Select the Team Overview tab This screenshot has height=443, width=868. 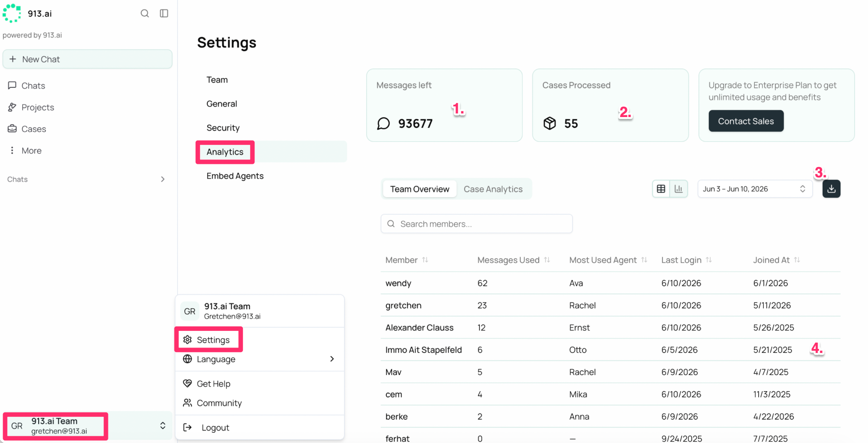point(420,189)
